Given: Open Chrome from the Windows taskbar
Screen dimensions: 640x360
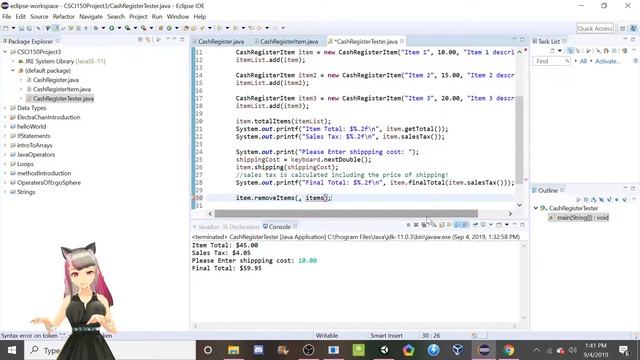Looking at the screenshot, I should point(509,350).
